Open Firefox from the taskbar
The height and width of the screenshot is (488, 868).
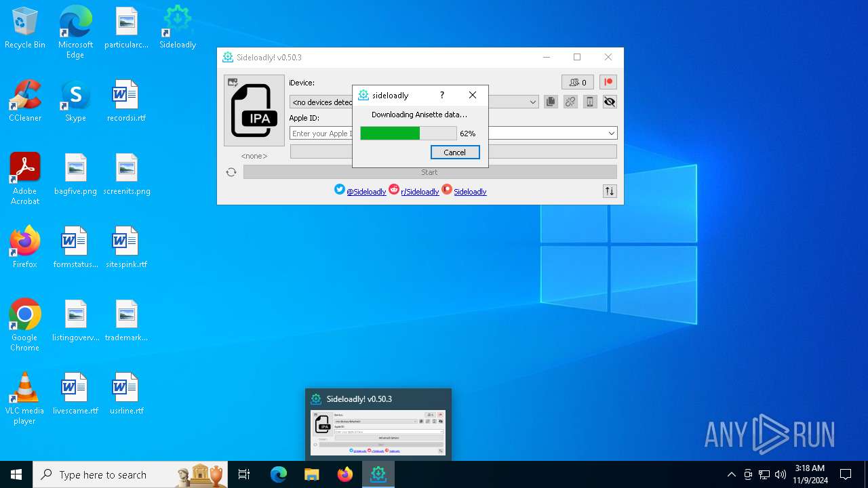(x=345, y=474)
